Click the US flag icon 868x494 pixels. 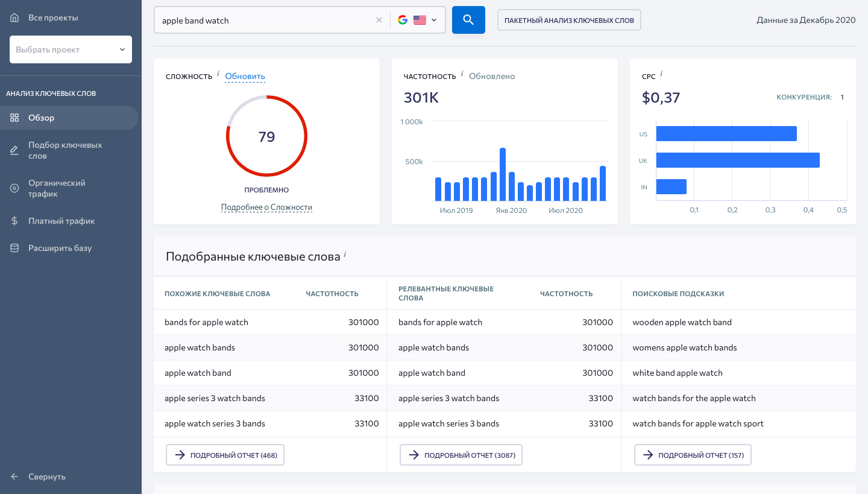[x=420, y=20]
